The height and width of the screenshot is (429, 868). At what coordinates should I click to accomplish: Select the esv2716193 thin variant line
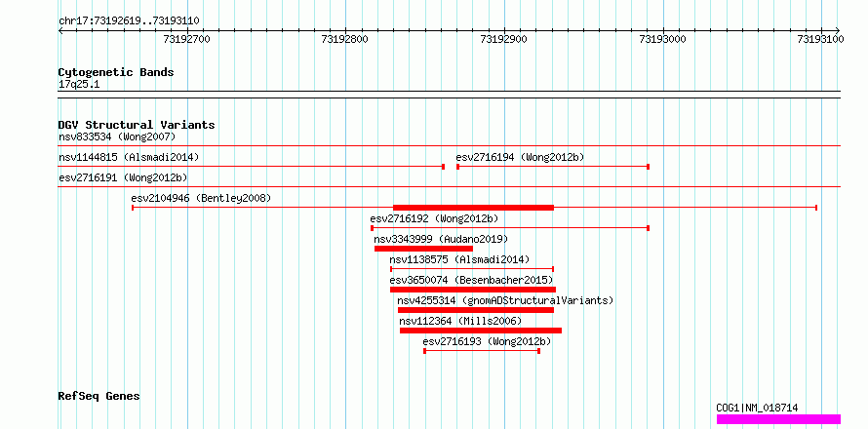tap(482, 351)
